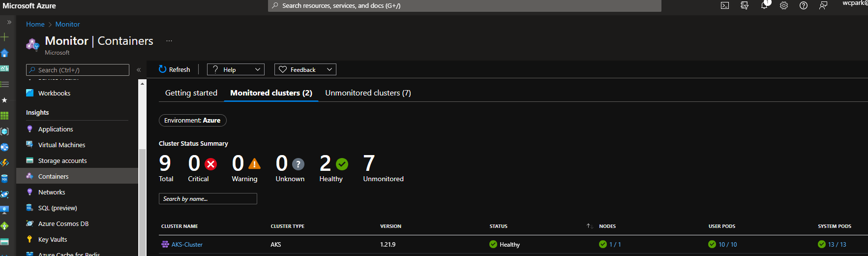868x256 pixels.
Task: Click the Monitor service icon beside title
Action: [32, 45]
